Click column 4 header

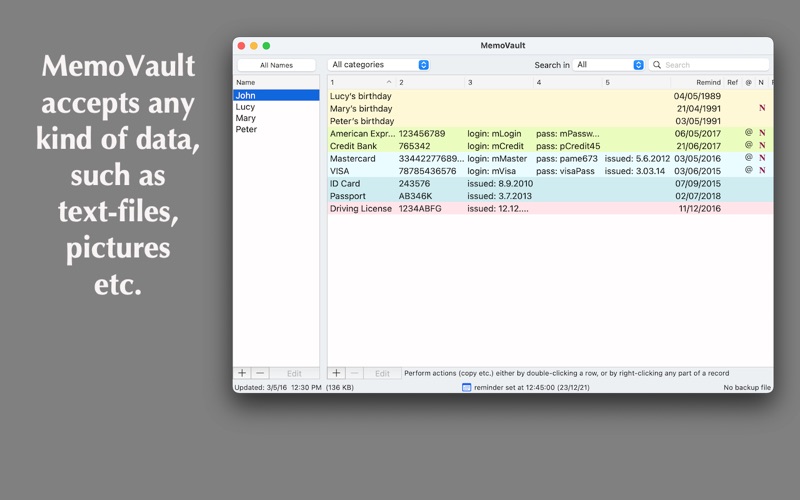(x=568, y=82)
